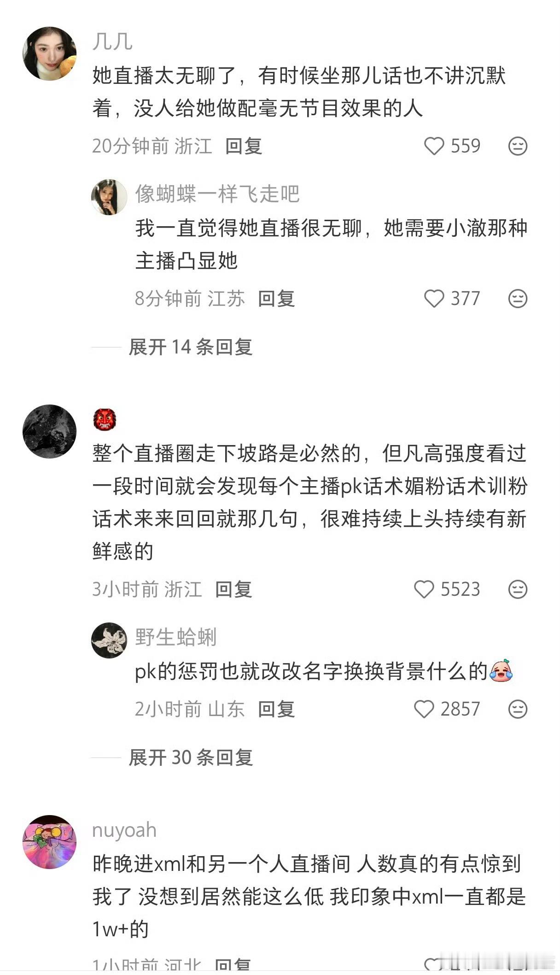
Task: Open 几几's profile avatar
Action: point(49,53)
